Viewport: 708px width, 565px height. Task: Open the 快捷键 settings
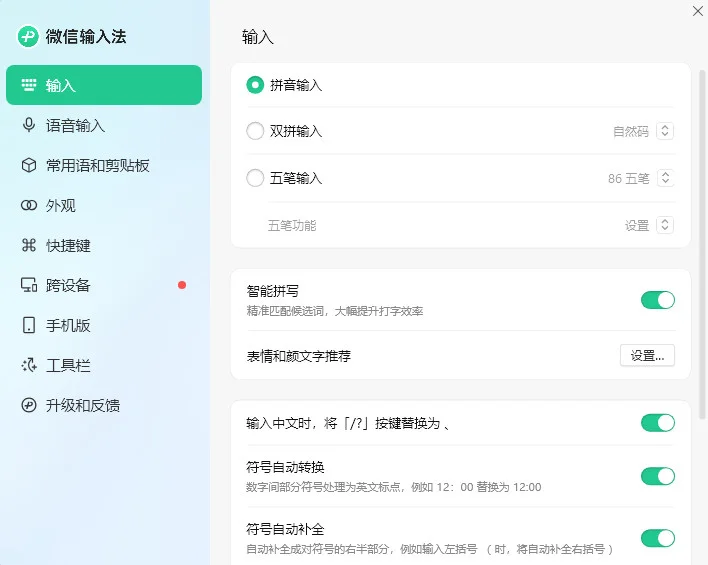click(104, 245)
